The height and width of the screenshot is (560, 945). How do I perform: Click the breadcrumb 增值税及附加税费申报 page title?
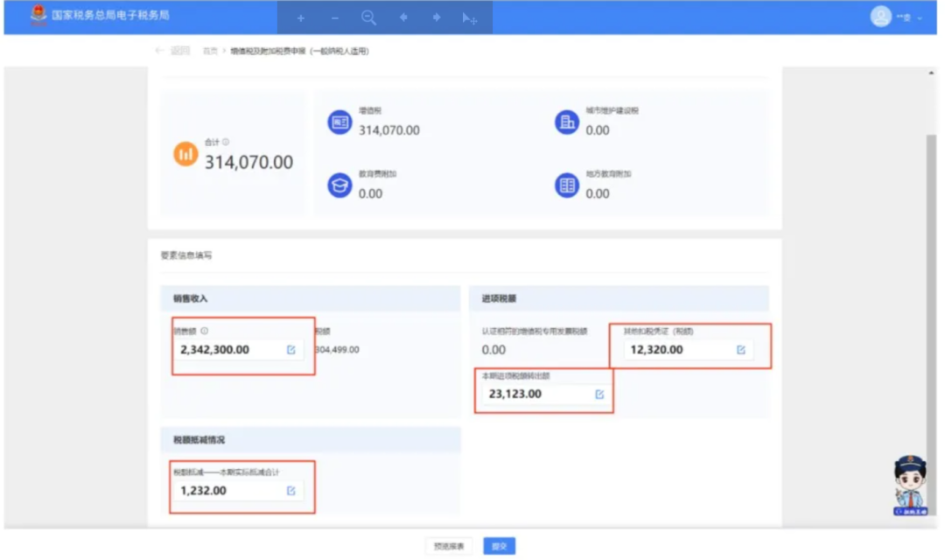click(x=299, y=52)
